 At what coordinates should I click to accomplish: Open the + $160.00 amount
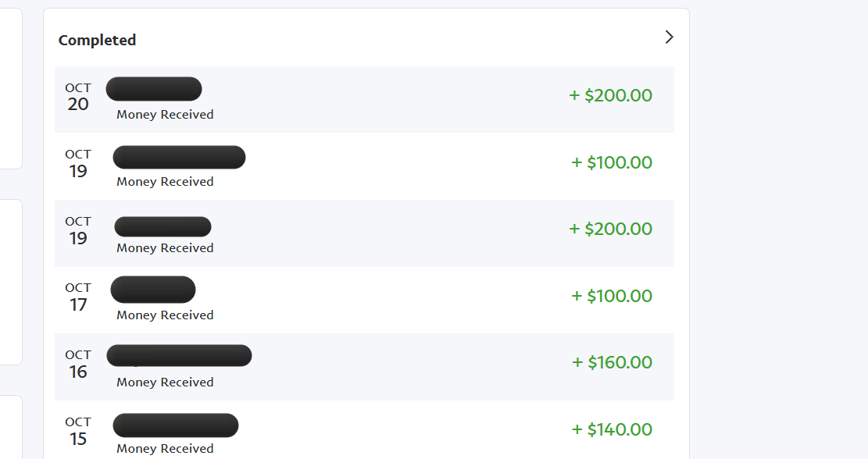click(x=613, y=362)
